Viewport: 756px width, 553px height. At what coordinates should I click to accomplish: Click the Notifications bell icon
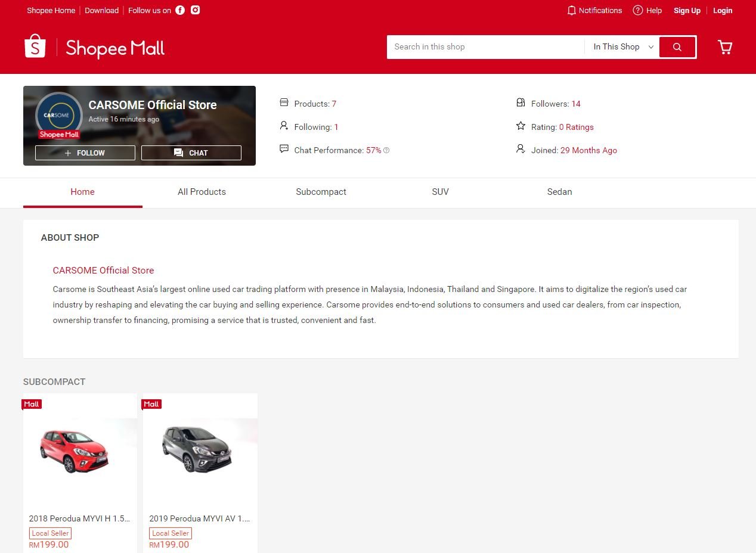pyautogui.click(x=571, y=10)
